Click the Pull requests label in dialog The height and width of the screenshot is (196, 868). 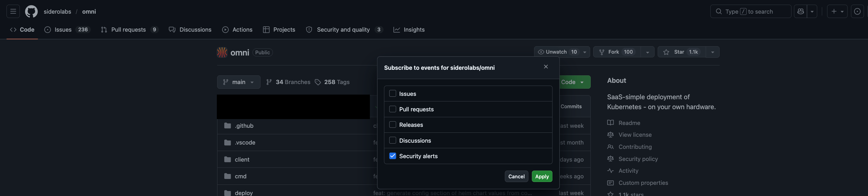click(416, 109)
